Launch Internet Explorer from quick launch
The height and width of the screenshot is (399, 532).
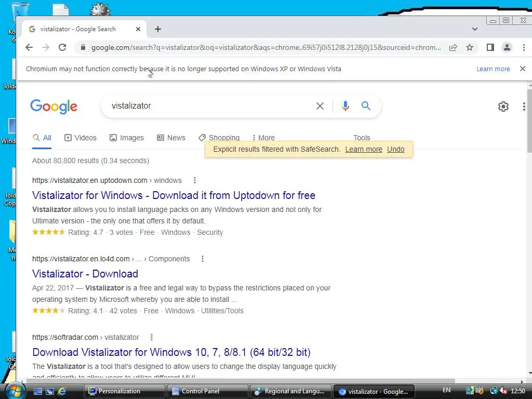(x=62, y=391)
